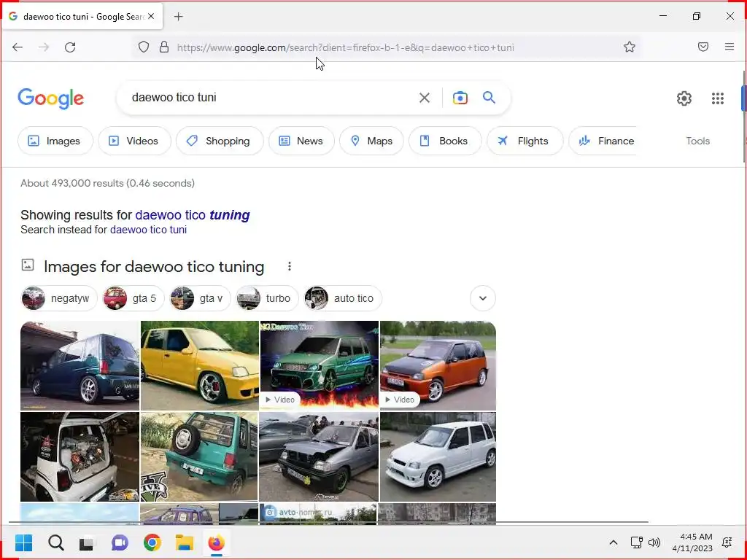Submit search with magnifier icon
The width and height of the screenshot is (747, 560).
pyautogui.click(x=489, y=98)
